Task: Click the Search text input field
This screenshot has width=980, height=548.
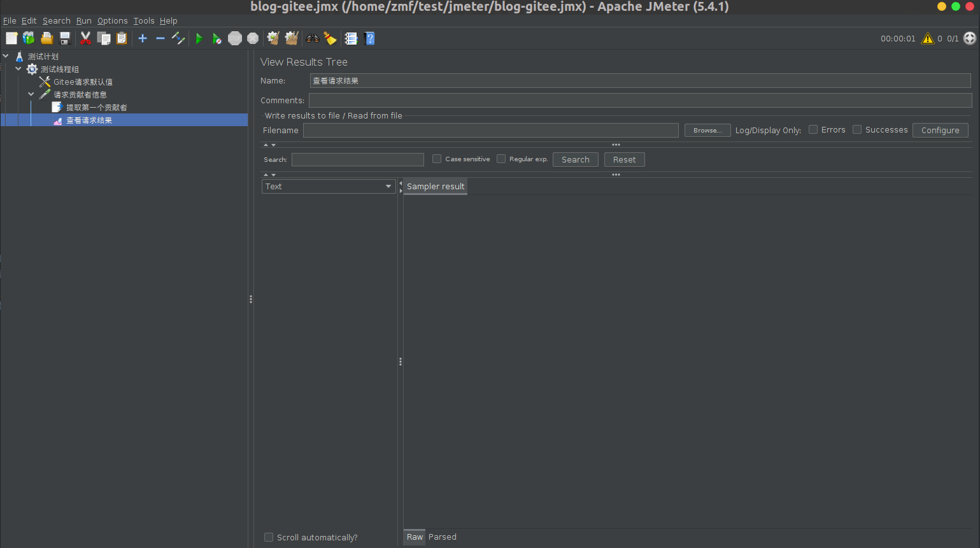Action: coord(357,159)
